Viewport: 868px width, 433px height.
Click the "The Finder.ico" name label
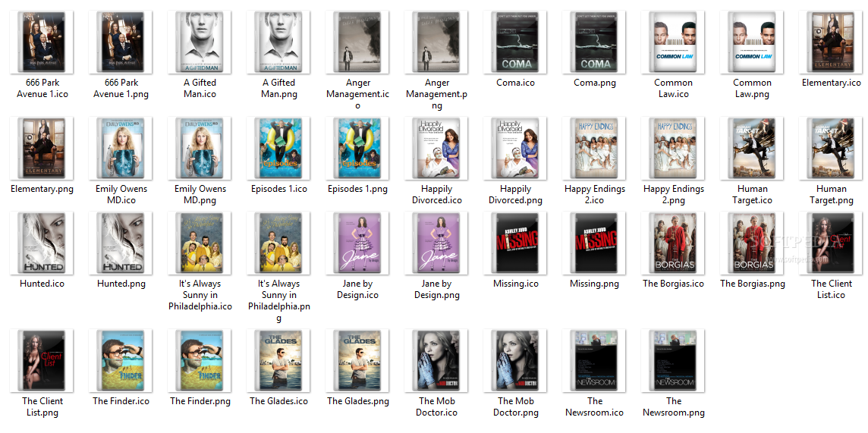click(121, 401)
